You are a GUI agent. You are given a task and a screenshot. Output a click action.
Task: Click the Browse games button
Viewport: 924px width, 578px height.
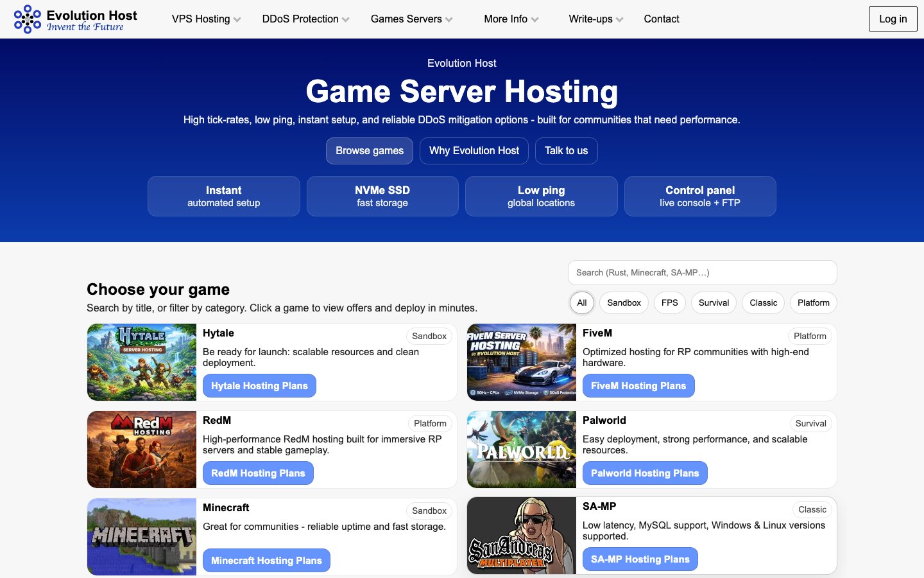pos(370,151)
